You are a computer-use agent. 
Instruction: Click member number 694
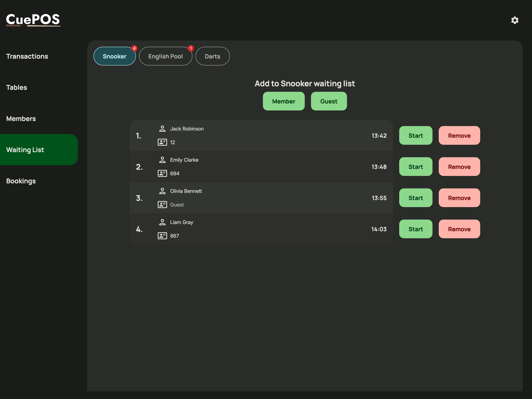click(175, 174)
